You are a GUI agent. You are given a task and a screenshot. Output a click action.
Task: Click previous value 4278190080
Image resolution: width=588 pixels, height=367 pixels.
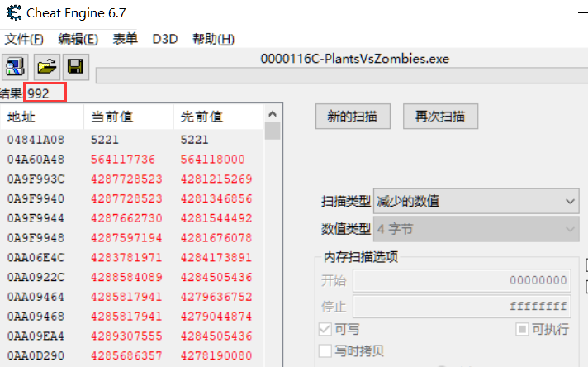coord(216,355)
